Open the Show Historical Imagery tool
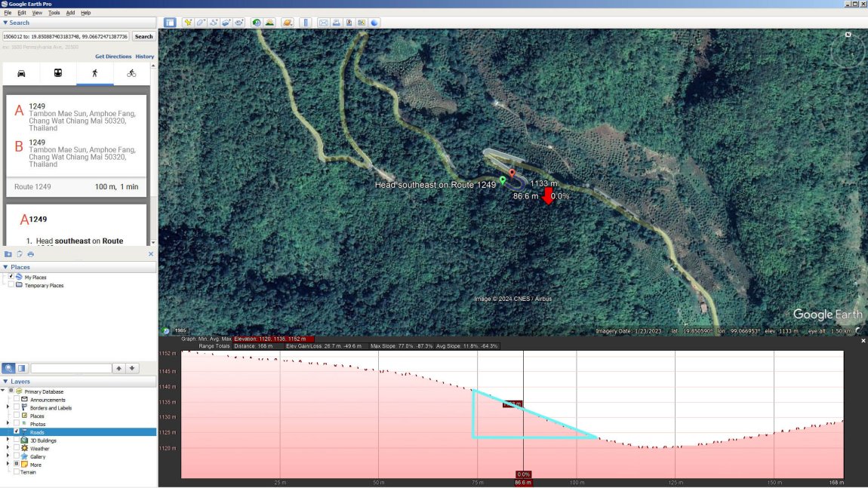Viewport: 868px width, 488px height. (x=256, y=22)
